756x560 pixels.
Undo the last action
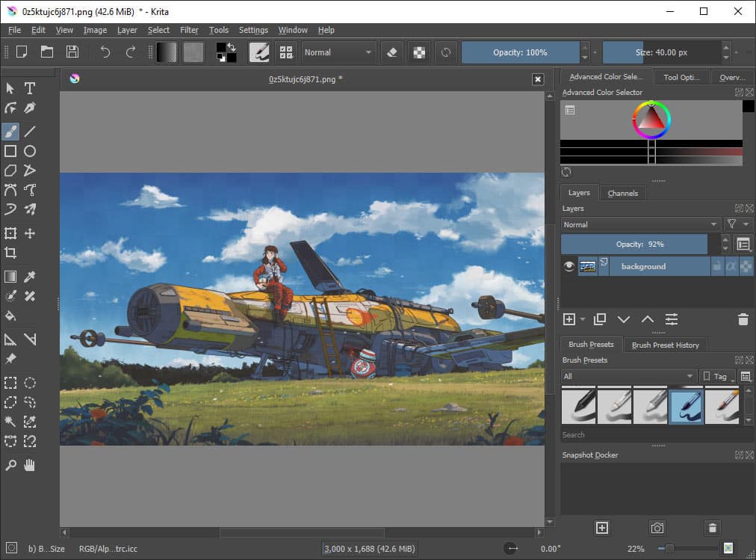pyautogui.click(x=105, y=52)
